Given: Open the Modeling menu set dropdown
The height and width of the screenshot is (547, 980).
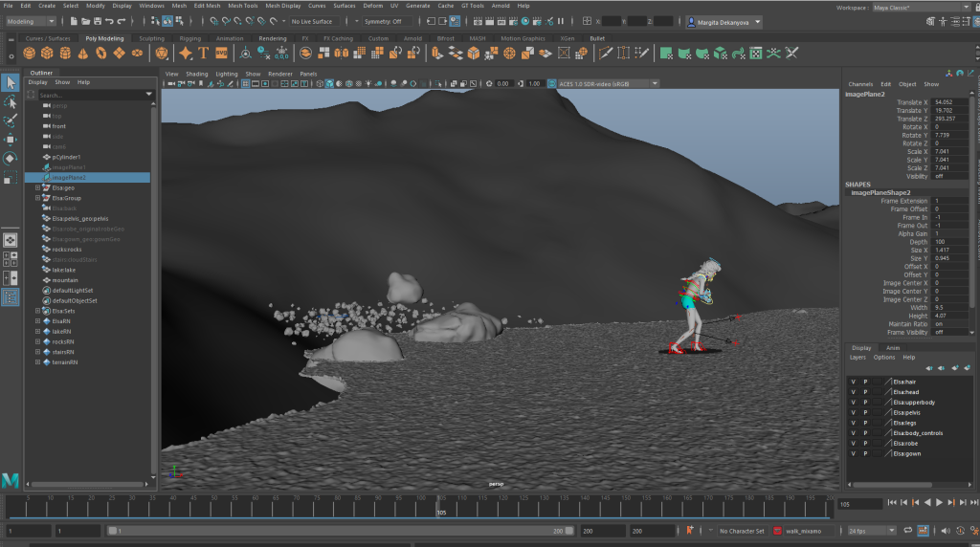Looking at the screenshot, I should (32, 21).
